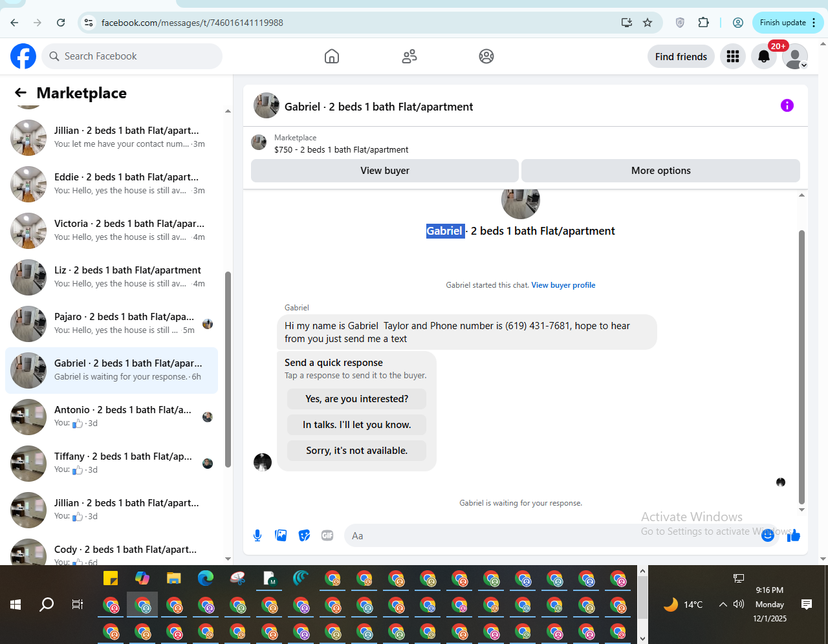Send a thumbs-up like
Image resolution: width=828 pixels, height=644 pixels.
794,535
